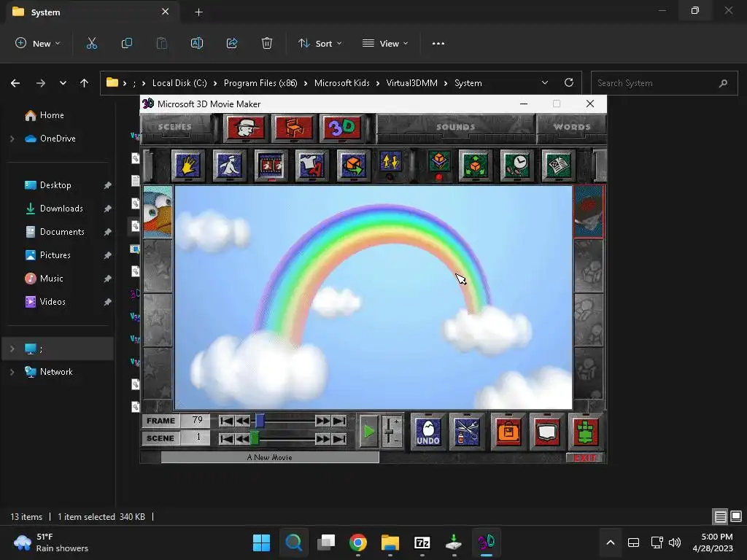Open the SOUNDS category
Screen dimensions: 747x560
[455, 127]
